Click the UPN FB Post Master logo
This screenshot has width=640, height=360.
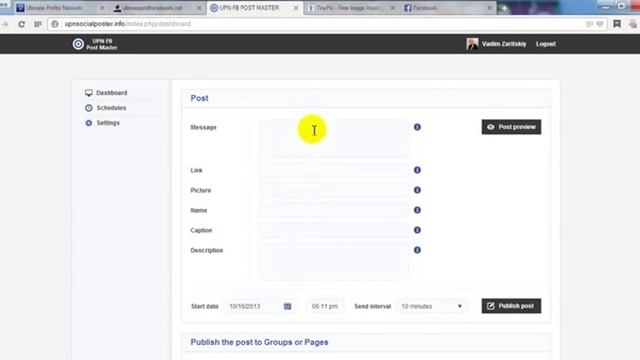pyautogui.click(x=95, y=44)
